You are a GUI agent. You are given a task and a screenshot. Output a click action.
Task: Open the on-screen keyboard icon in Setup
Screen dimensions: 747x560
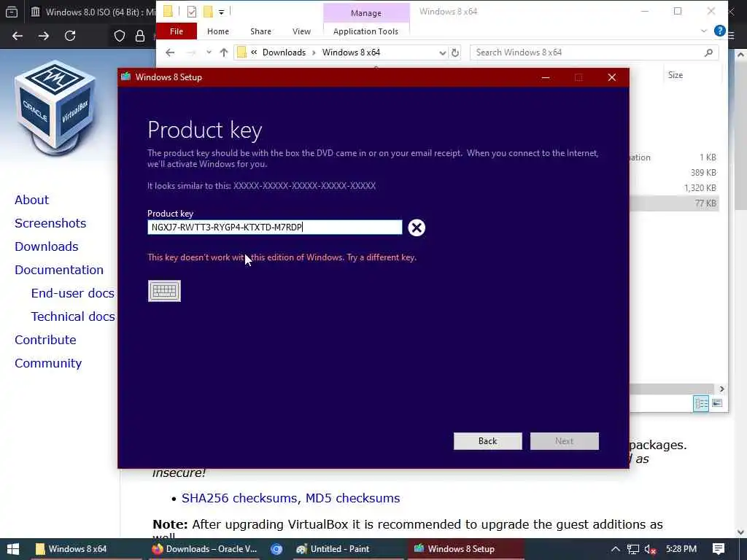pos(164,291)
